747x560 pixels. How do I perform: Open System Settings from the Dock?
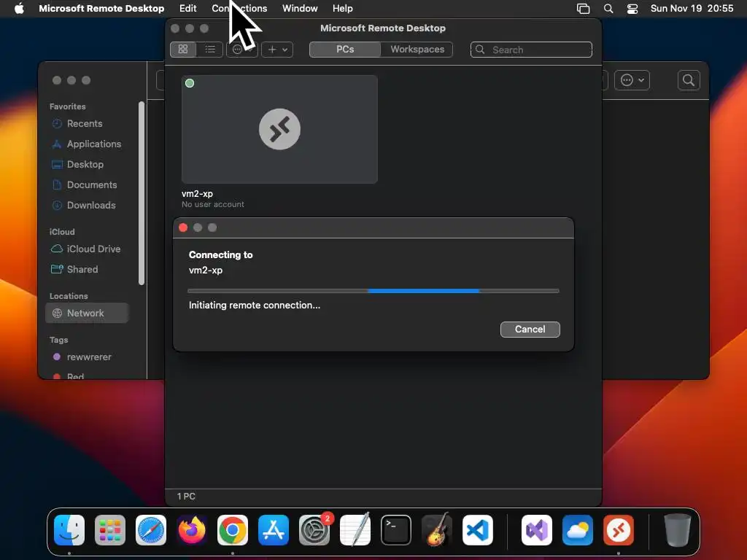pos(314,530)
